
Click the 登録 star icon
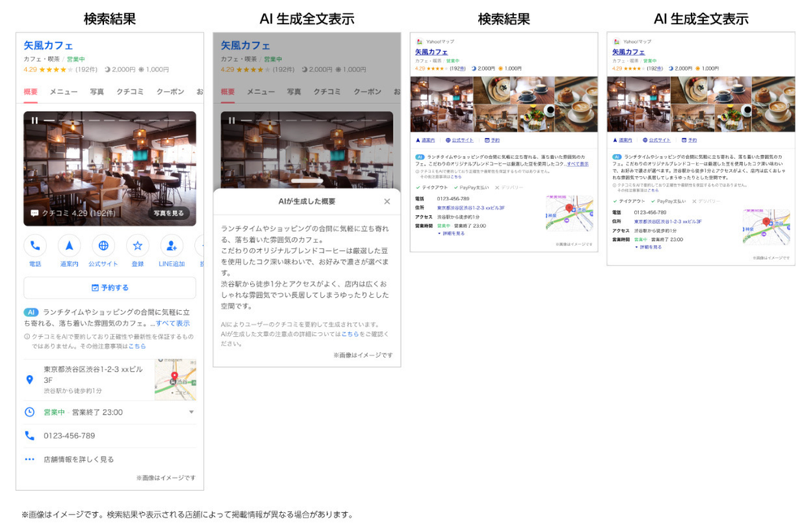coord(137,245)
